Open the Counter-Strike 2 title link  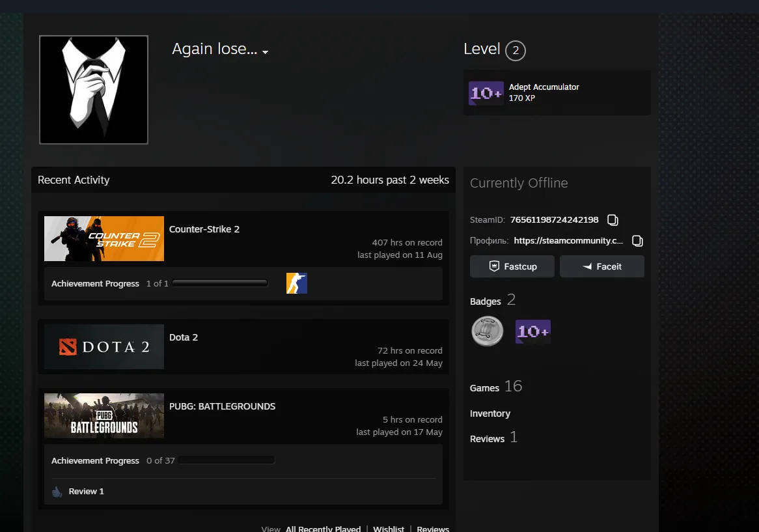tap(204, 229)
